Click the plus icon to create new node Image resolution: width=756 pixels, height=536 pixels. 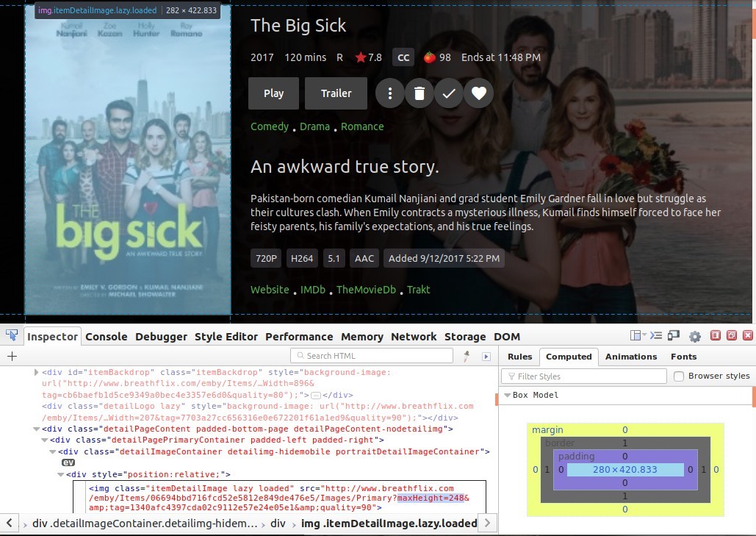(x=12, y=356)
